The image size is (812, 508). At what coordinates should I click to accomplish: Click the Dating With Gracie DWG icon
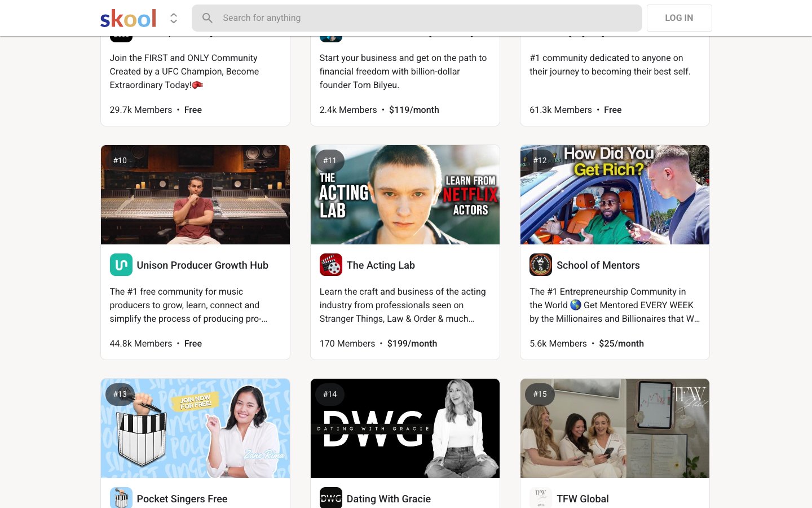coord(330,498)
